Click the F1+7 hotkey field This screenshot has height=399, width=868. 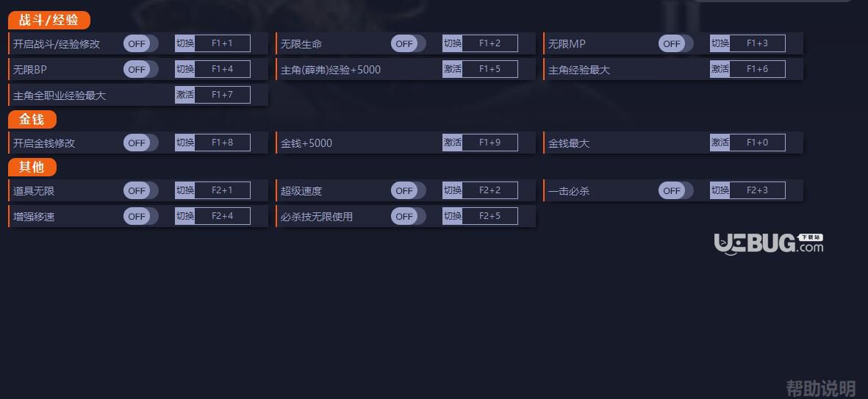click(x=223, y=95)
